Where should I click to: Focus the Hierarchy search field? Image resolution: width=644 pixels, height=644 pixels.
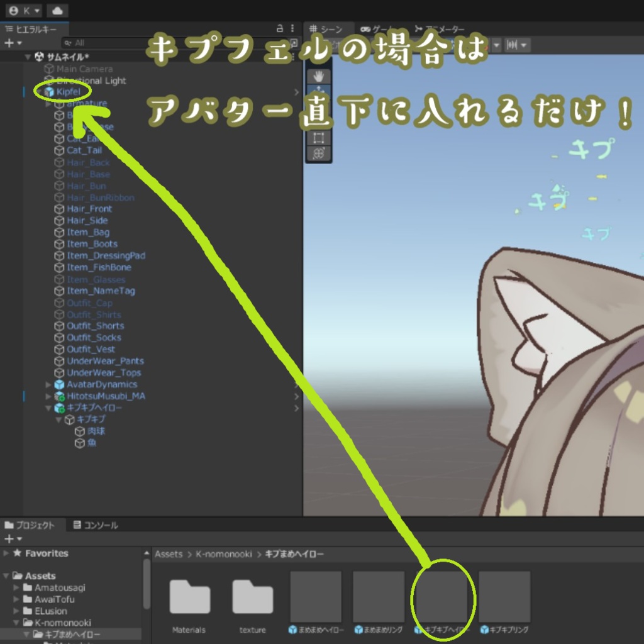click(177, 43)
